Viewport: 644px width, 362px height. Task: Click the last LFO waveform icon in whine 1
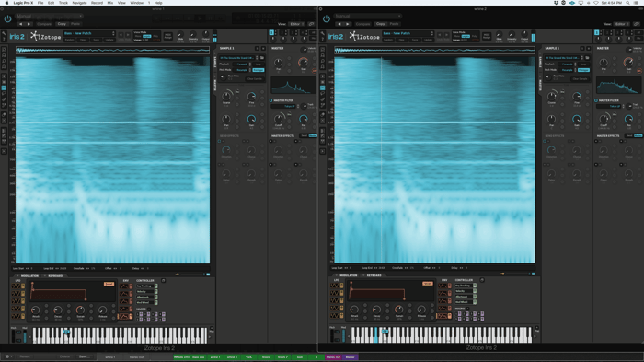point(16,316)
